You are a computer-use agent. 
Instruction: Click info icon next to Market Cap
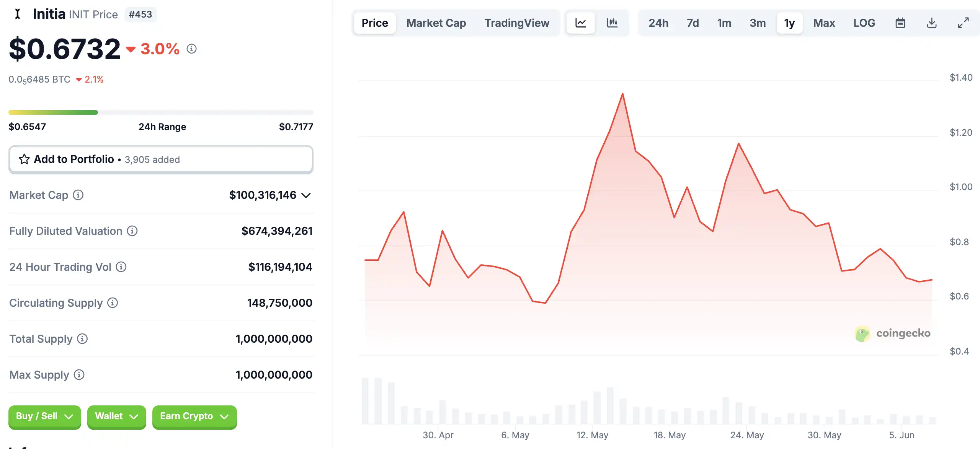[78, 195]
